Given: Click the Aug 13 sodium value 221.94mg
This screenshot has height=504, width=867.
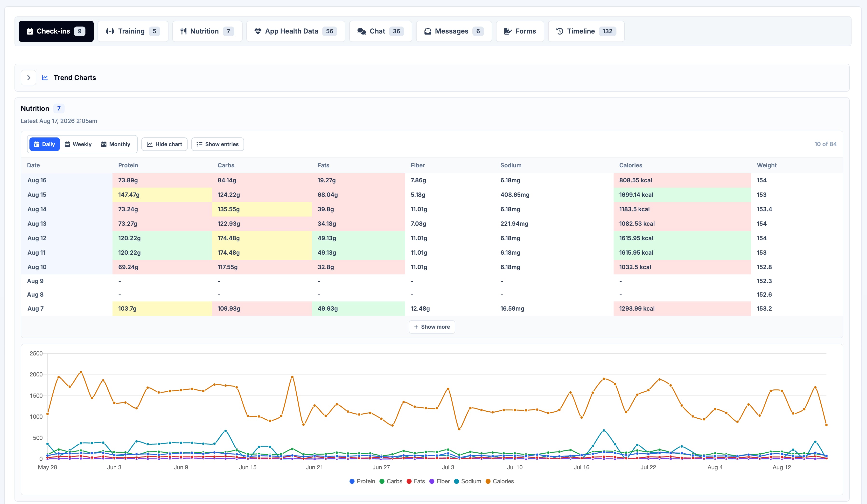Looking at the screenshot, I should [x=514, y=224].
